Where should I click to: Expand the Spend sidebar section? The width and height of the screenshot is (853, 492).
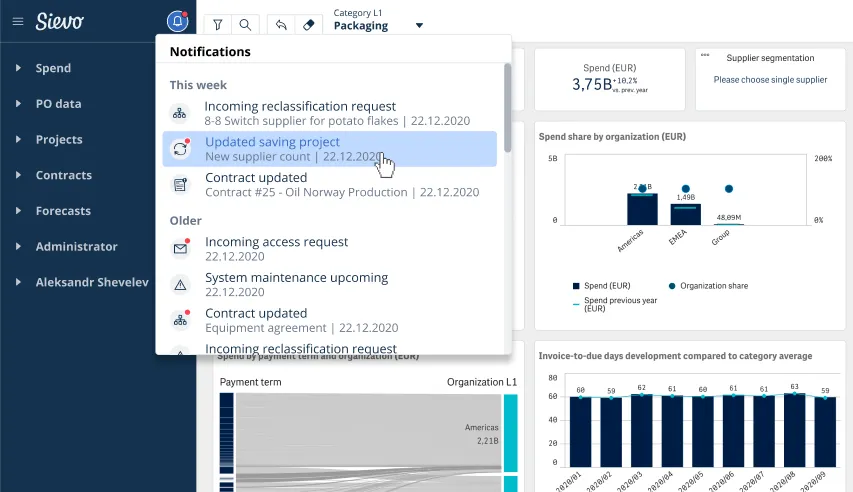tap(53, 68)
